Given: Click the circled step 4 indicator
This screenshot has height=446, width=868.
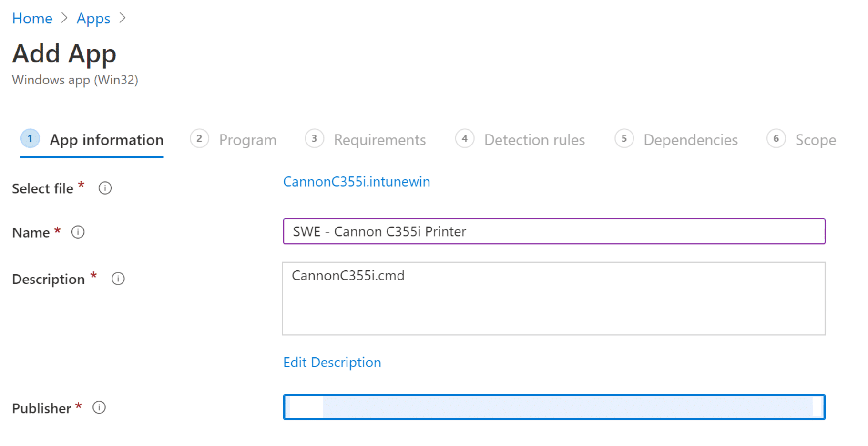Looking at the screenshot, I should tap(464, 138).
